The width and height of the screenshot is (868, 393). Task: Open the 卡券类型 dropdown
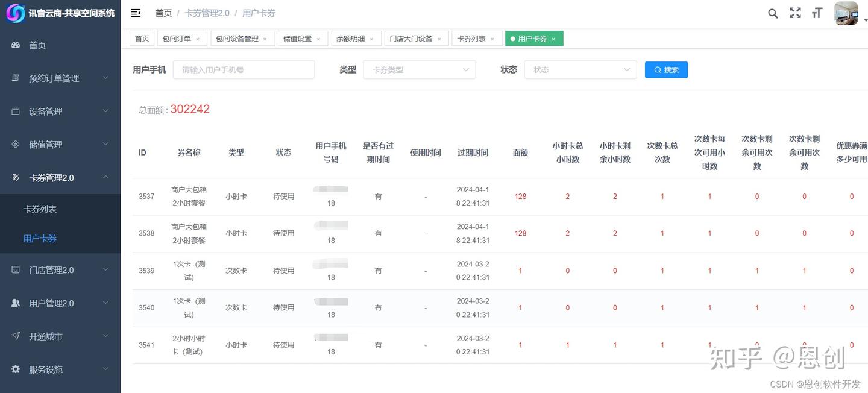(419, 69)
